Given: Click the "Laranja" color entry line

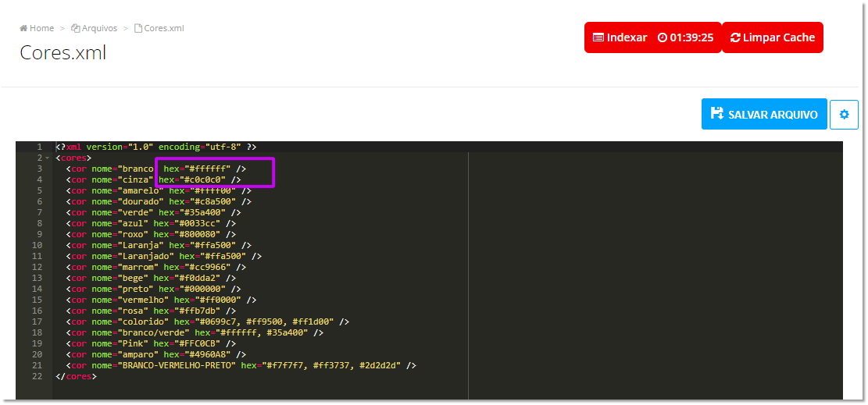Looking at the screenshot, I should click(x=159, y=245).
